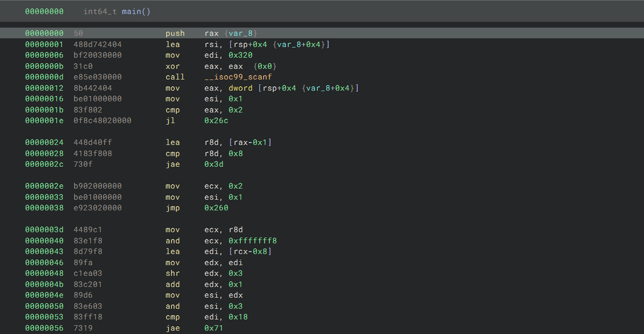Select the shr mnemonic
Viewport: 644px width, 334px height.
[x=173, y=273]
